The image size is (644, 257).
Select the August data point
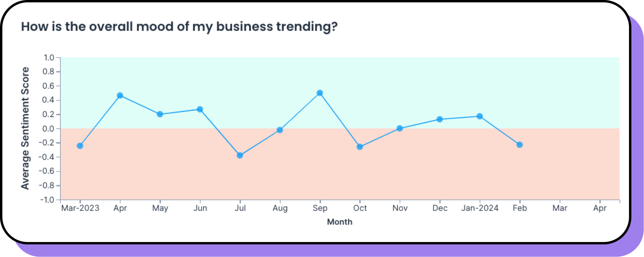pos(280,130)
